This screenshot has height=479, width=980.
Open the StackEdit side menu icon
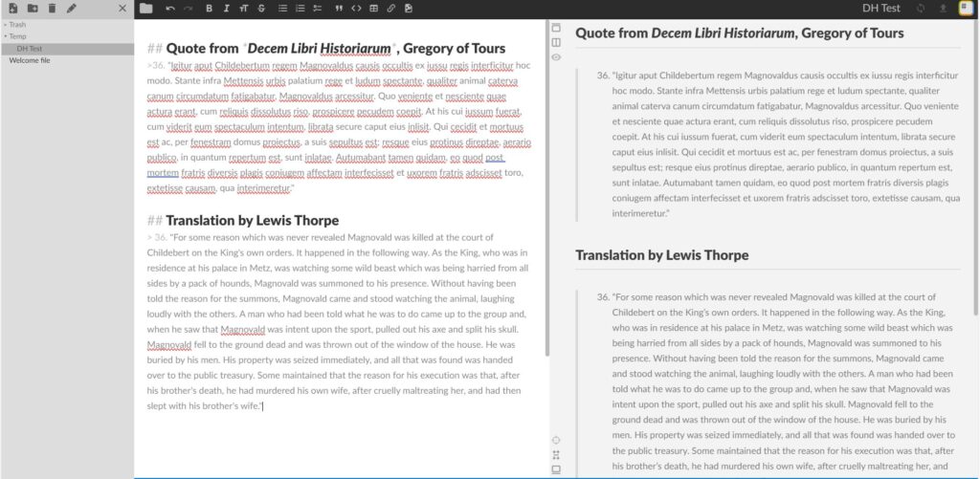pyautogui.click(x=967, y=8)
